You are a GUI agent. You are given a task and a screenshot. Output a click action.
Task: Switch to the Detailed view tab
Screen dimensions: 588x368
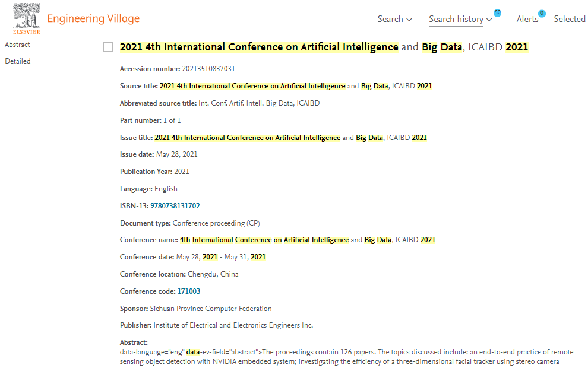click(18, 61)
